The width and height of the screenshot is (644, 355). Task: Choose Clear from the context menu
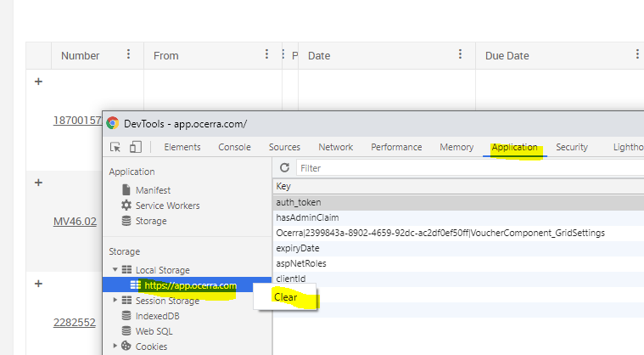(285, 297)
